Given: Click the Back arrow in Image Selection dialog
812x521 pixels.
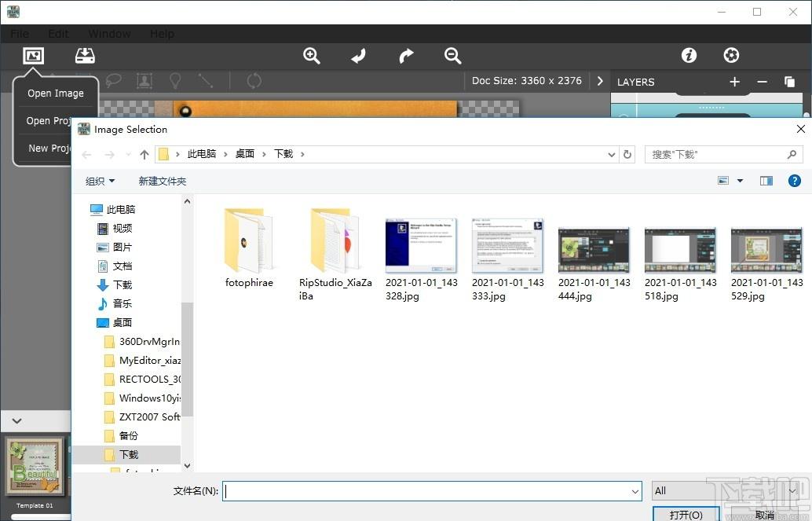Looking at the screenshot, I should tap(86, 155).
